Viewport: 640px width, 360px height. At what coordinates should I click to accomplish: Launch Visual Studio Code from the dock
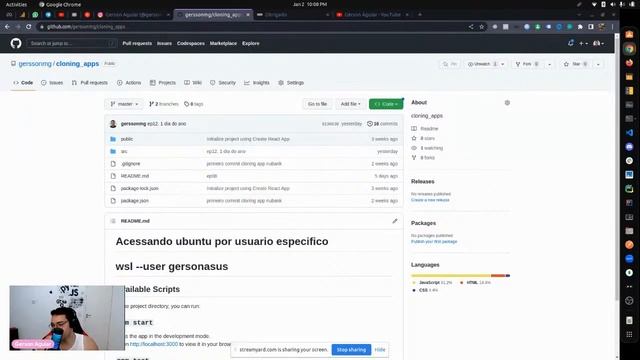click(x=629, y=133)
